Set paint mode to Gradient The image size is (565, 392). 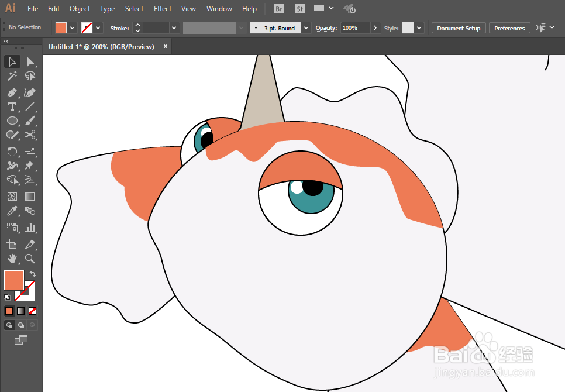pyautogui.click(x=21, y=311)
